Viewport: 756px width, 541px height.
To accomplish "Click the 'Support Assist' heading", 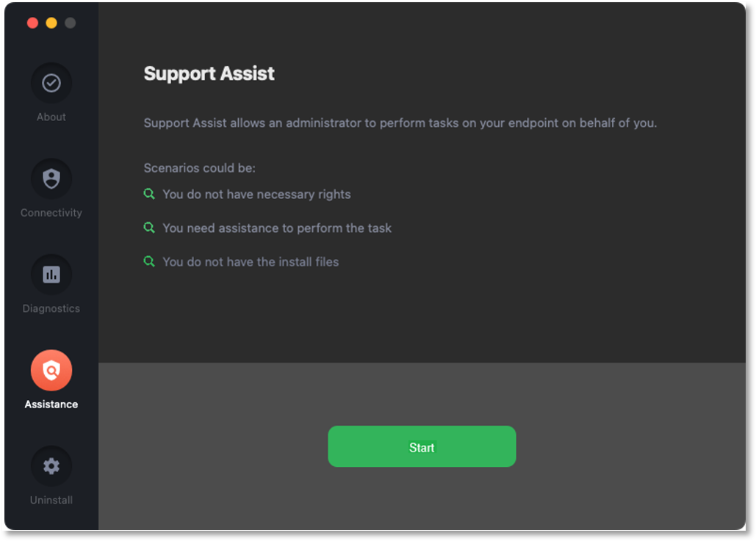I will (209, 73).
